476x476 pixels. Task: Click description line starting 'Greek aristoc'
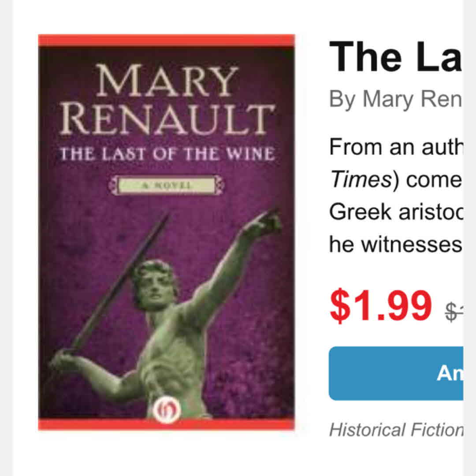pos(395,212)
